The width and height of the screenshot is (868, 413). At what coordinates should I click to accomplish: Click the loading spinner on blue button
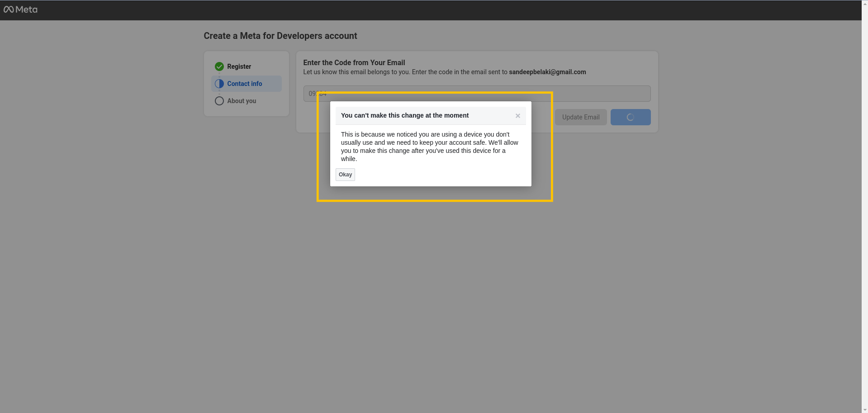tap(631, 117)
